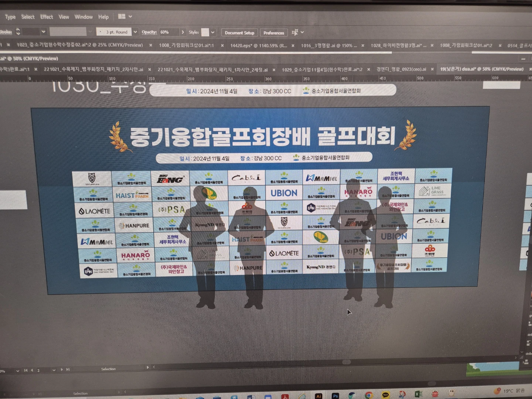Select the 19(낮은거) dua.ai tab

pyautogui.click(x=482, y=69)
